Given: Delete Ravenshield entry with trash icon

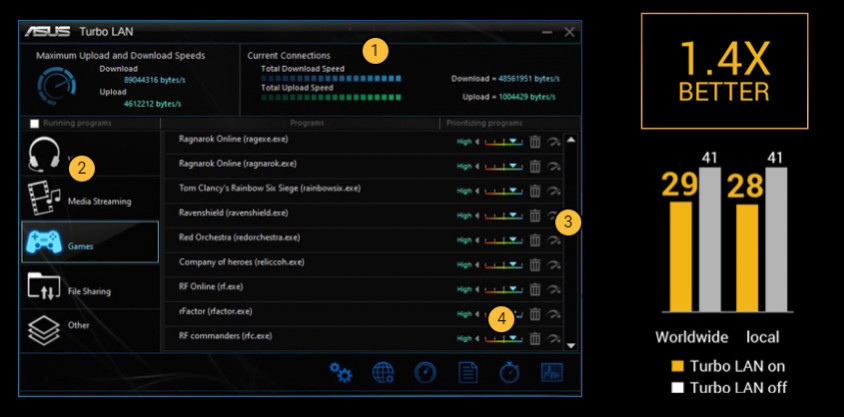Looking at the screenshot, I should [x=534, y=216].
